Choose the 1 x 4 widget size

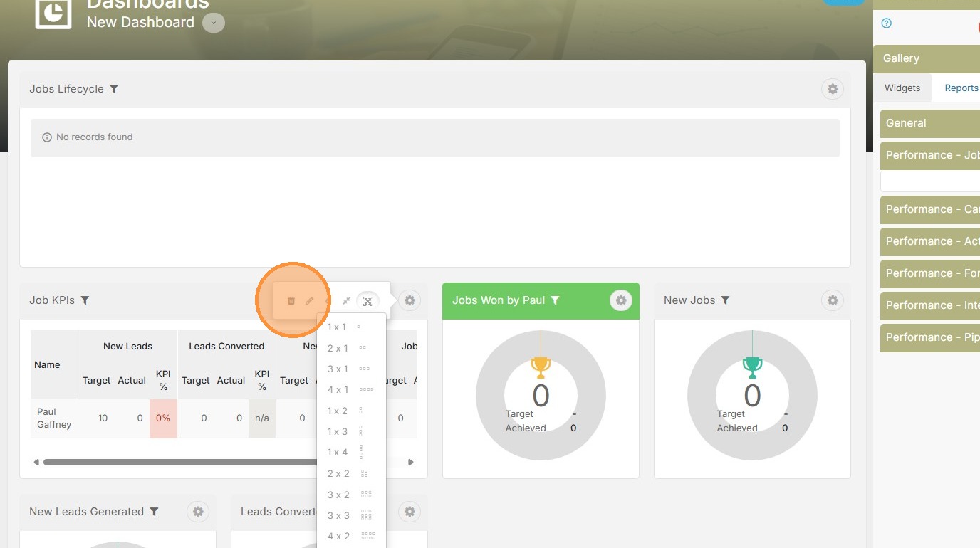click(351, 452)
